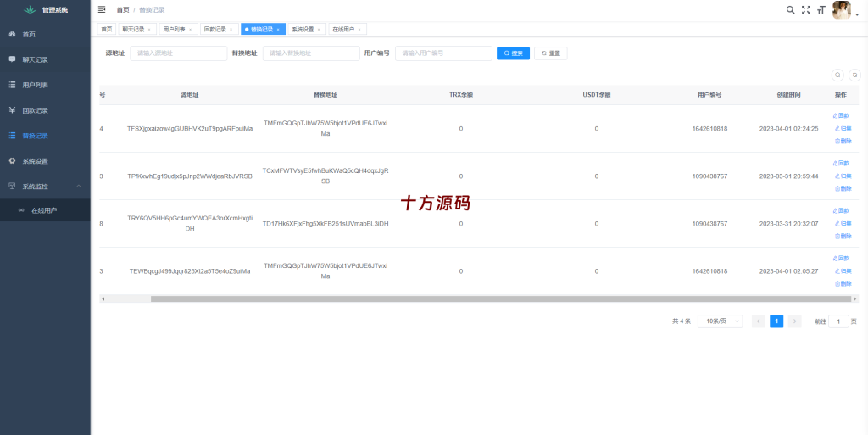The image size is (868, 435).
Task: Click 删除 for the 02:24:25 row
Action: [x=843, y=141]
